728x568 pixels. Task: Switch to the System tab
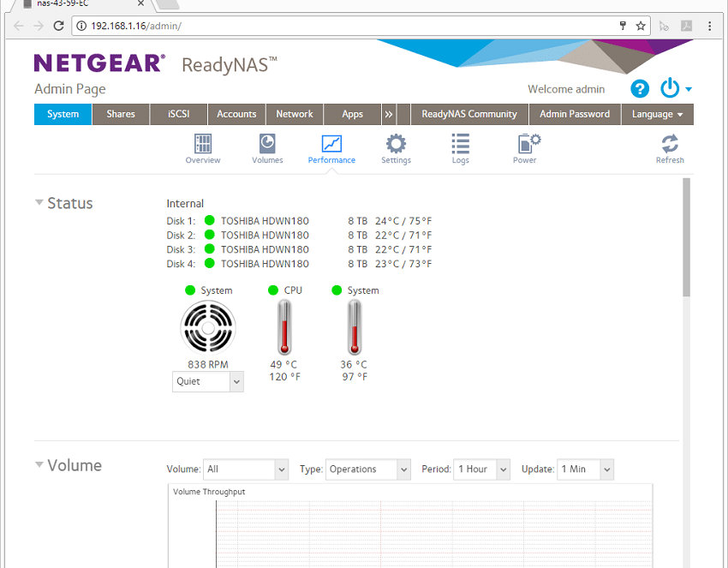click(x=63, y=114)
